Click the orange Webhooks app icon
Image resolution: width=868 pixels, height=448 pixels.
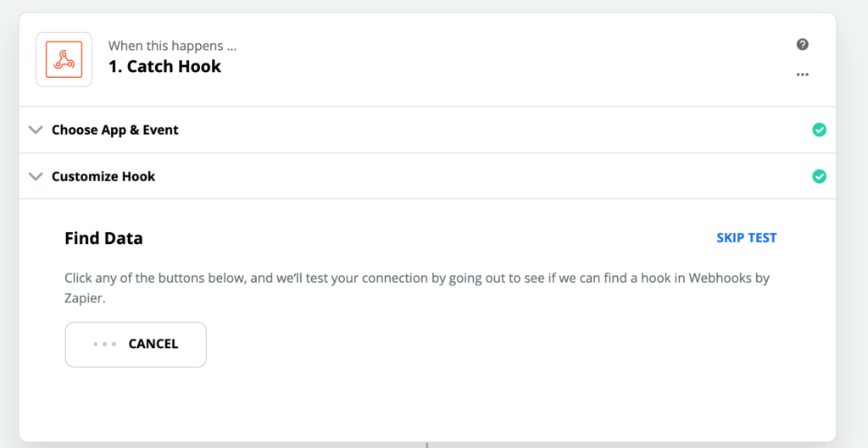(x=64, y=59)
